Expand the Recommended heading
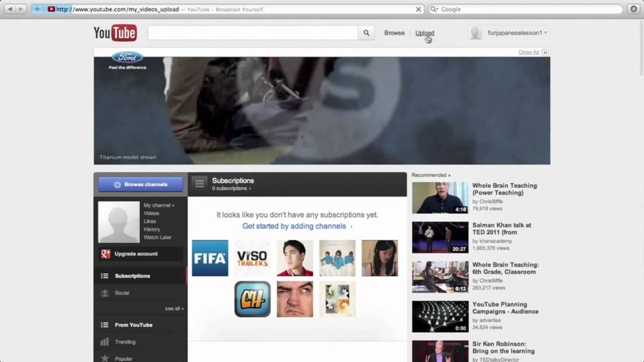The image size is (644, 362). 431,175
